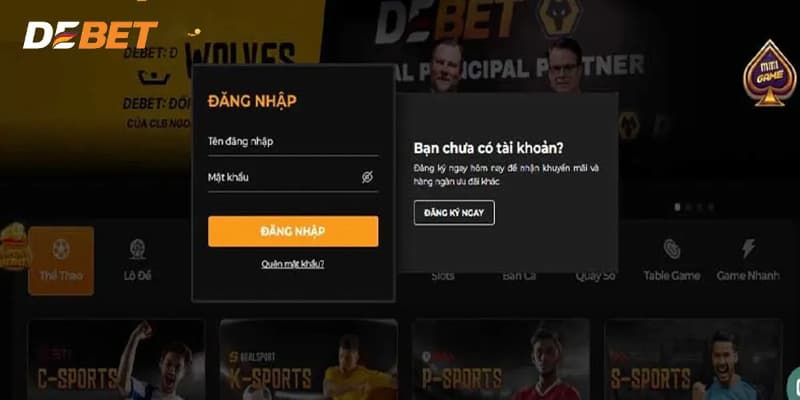Image resolution: width=800 pixels, height=400 pixels.
Task: Select the first banner carousel dot
Action: (x=677, y=207)
